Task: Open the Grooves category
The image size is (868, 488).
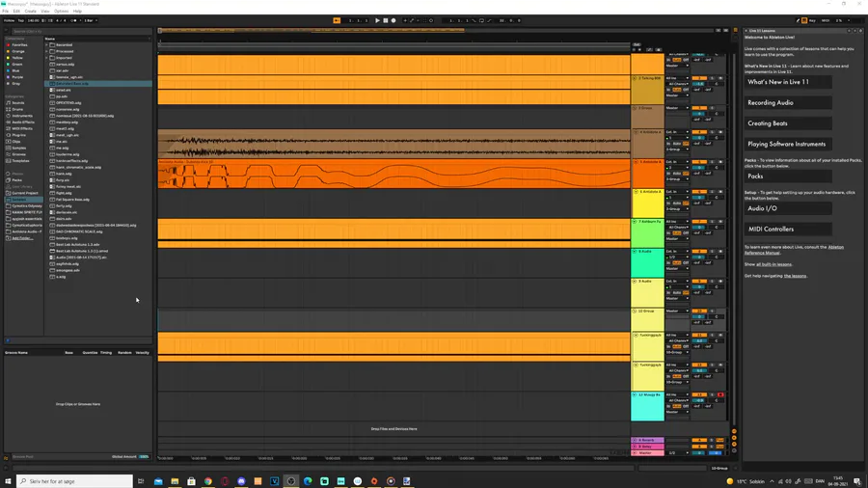Action: [x=19, y=154]
